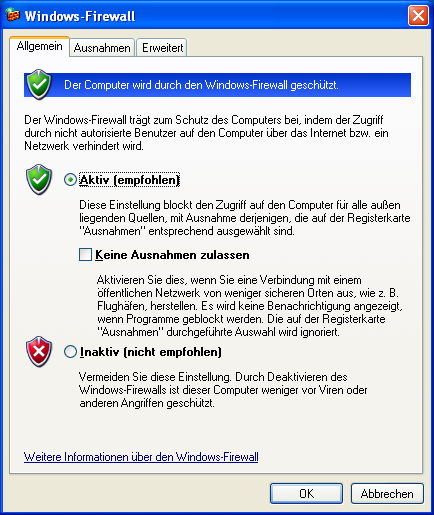Select the Inaktiv (nicht empfohlen) radio button

click(70, 352)
